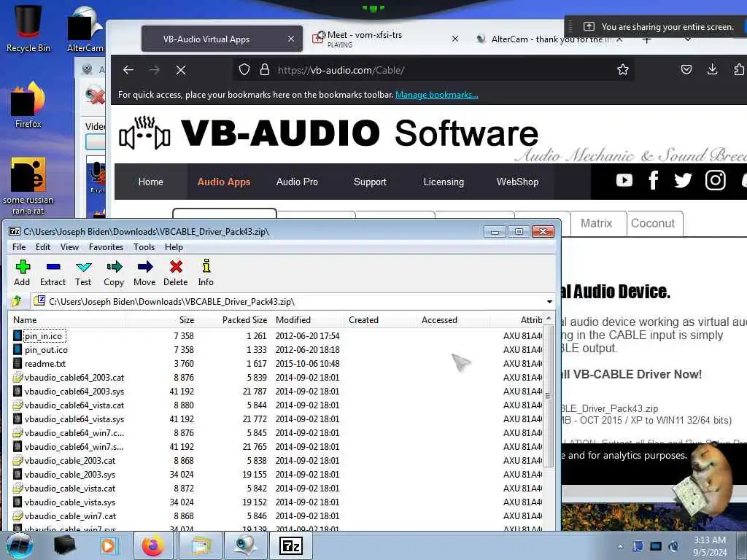
Task: Sort by the Modified column header
Action: coord(308,320)
